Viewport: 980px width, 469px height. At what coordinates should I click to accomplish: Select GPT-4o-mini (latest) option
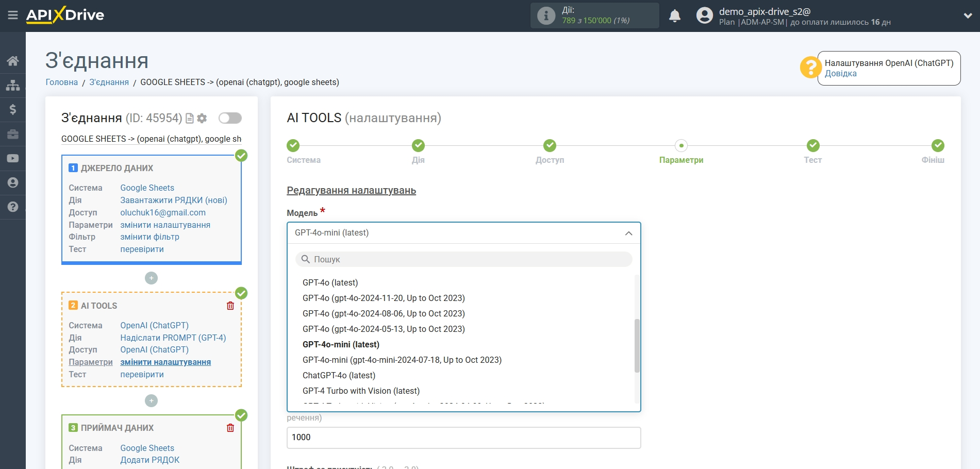(341, 345)
